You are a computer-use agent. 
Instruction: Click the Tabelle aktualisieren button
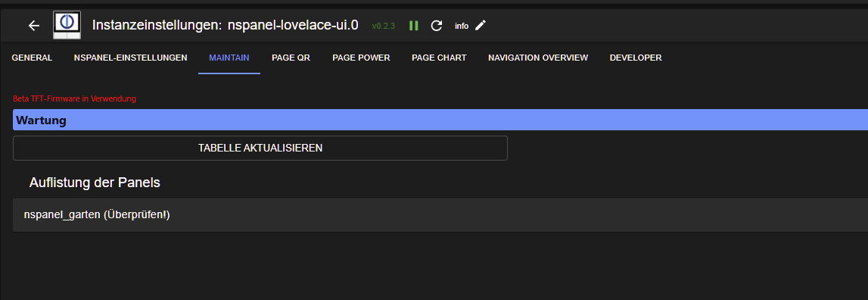pos(260,148)
